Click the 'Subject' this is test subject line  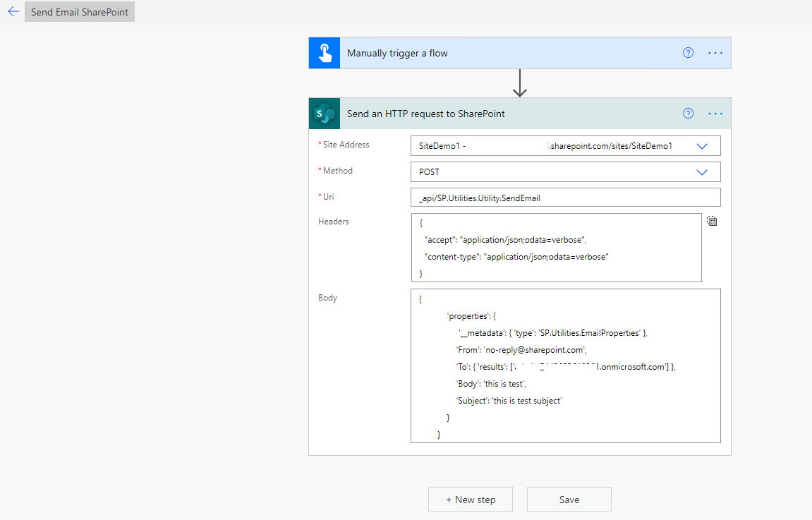pos(509,401)
